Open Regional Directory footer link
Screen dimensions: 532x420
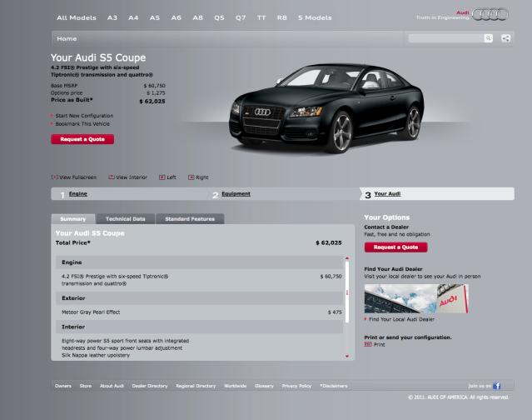[196, 386]
